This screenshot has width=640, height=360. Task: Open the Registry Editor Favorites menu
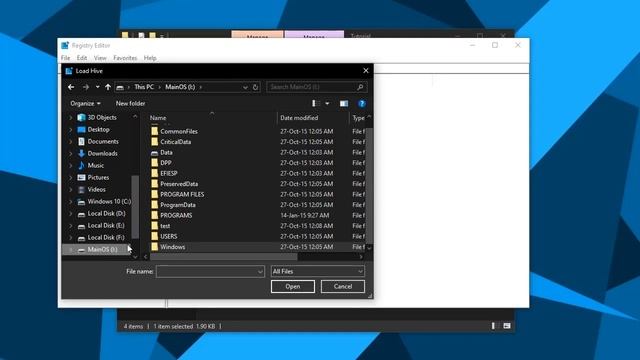(x=125, y=58)
